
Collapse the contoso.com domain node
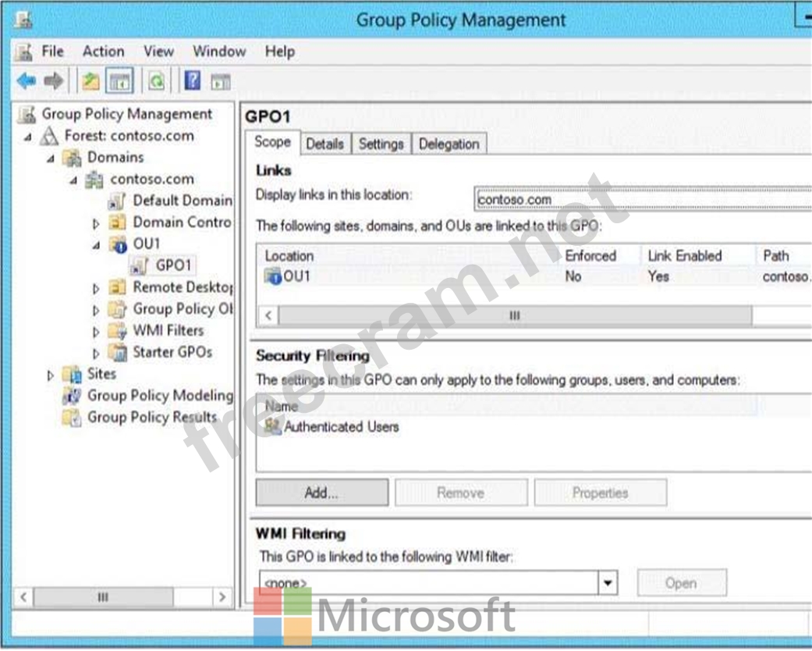73,180
